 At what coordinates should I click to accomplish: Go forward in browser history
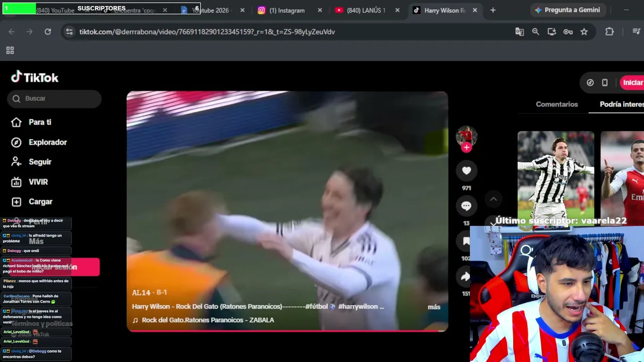click(30, 32)
